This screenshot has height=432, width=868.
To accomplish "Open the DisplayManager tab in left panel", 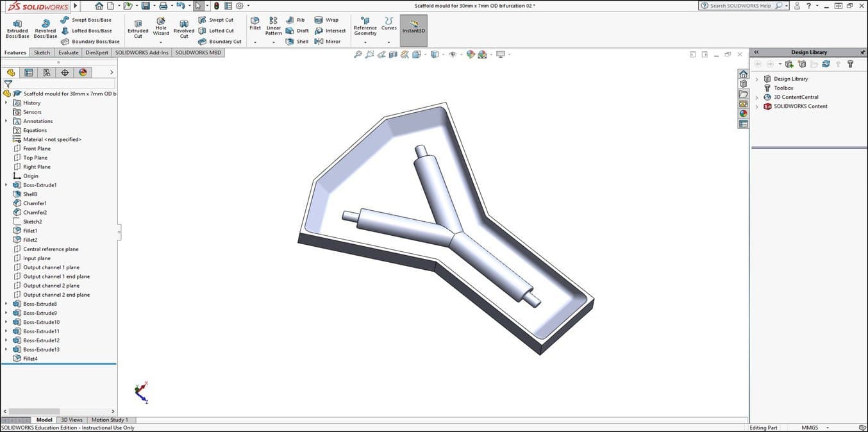I will pos(83,72).
